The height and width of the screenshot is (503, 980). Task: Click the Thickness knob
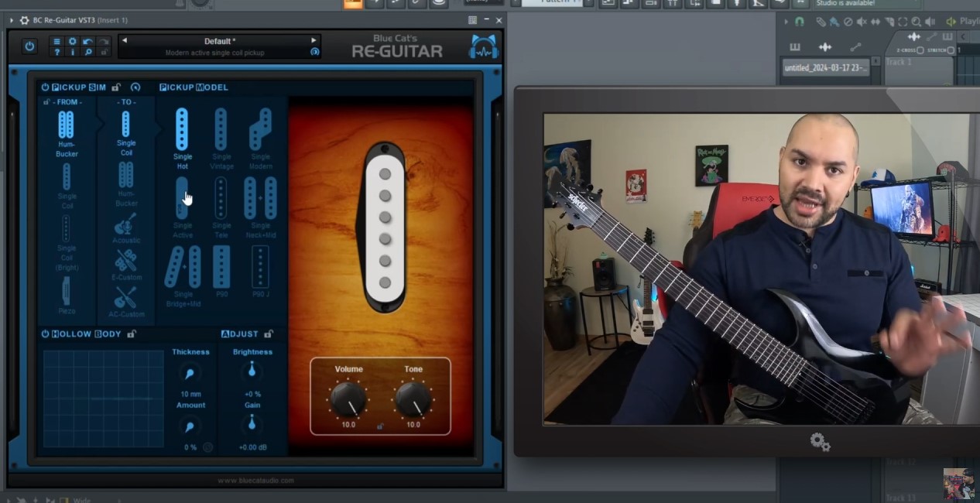coord(190,373)
